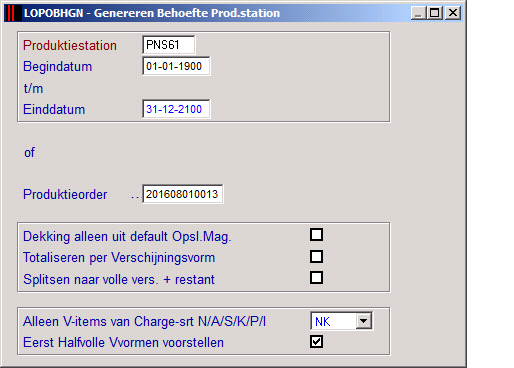Click the 'of' label text
This screenshot has height=368, width=514.
point(29,153)
